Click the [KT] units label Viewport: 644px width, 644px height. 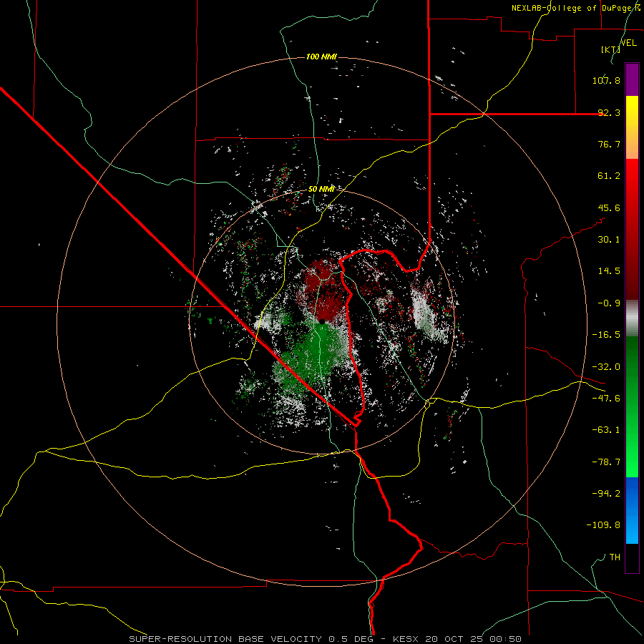[x=610, y=49]
